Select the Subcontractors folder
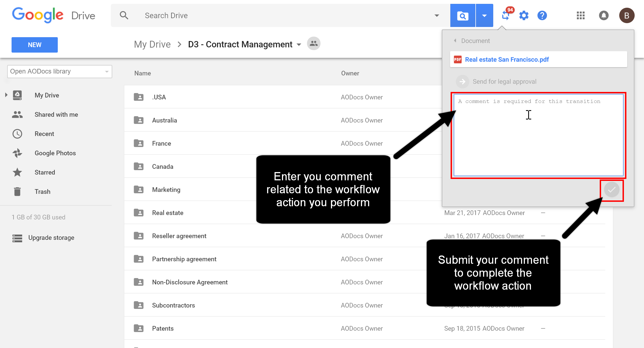Screen dimensions: 644x348 tap(173, 305)
